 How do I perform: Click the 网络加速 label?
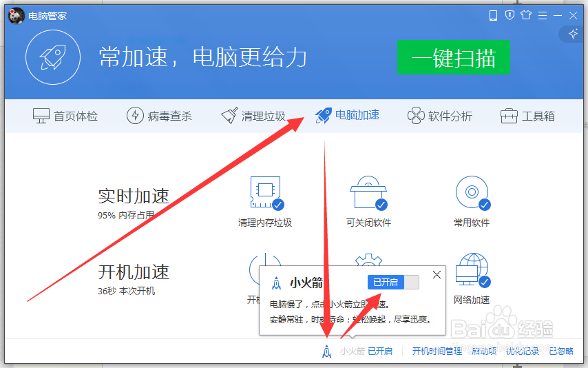click(472, 300)
